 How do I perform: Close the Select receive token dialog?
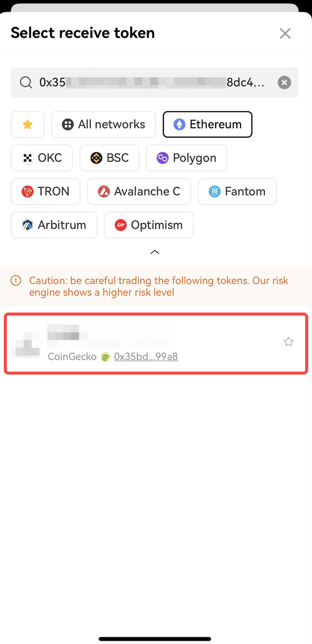pos(285,33)
